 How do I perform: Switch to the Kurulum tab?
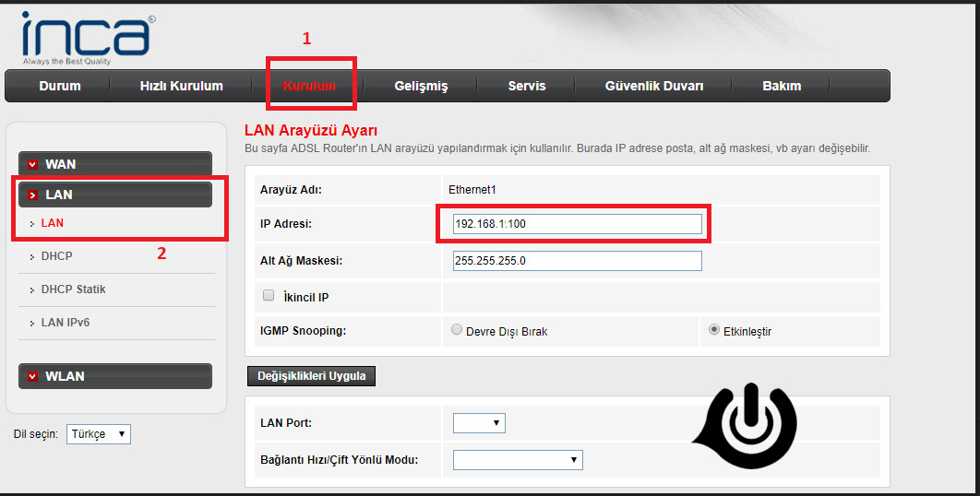tap(309, 86)
